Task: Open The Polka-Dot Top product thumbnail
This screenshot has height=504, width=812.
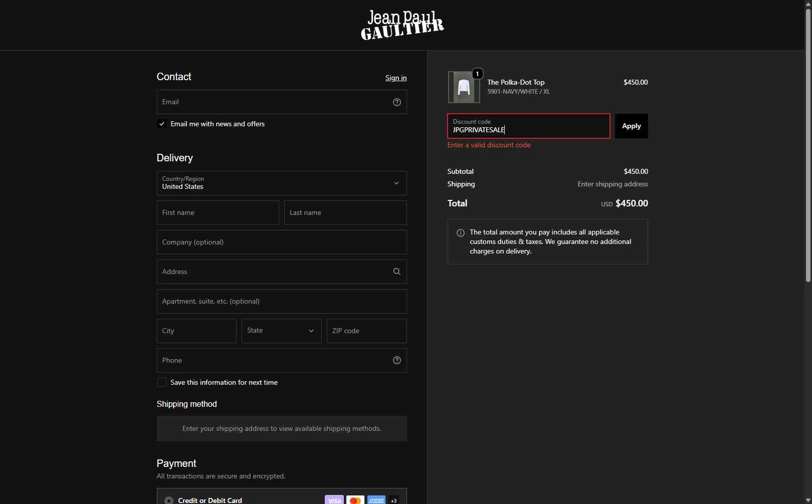Action: click(x=464, y=87)
